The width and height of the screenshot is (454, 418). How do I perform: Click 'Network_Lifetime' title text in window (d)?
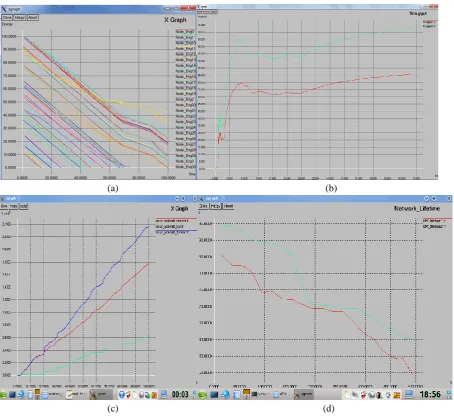417,208
